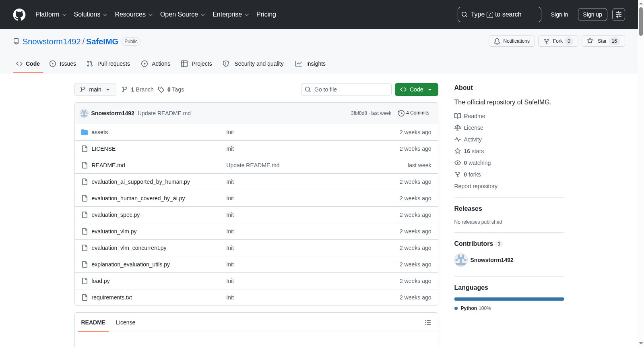Click Snowstorm1492 avatar in the commit row

pyautogui.click(x=84, y=113)
